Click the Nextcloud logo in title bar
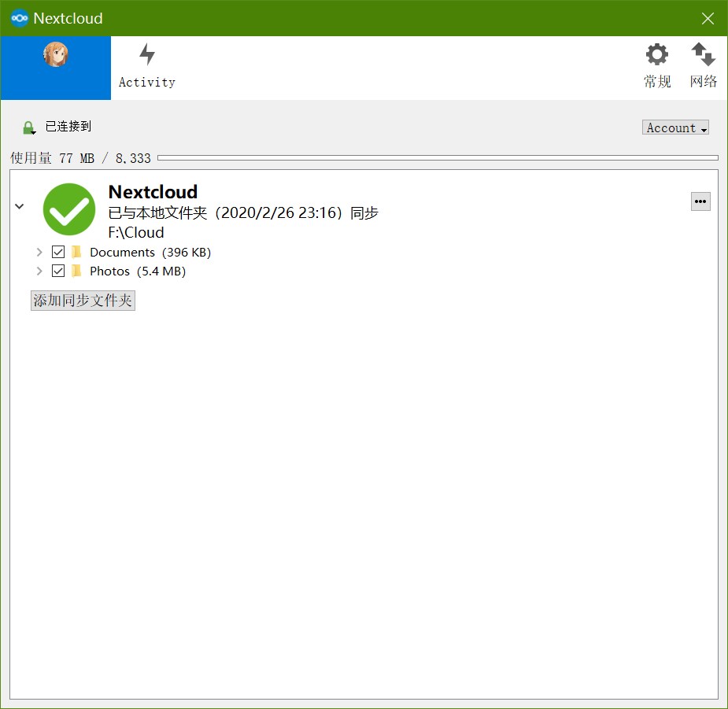The width and height of the screenshot is (728, 709). (x=20, y=18)
